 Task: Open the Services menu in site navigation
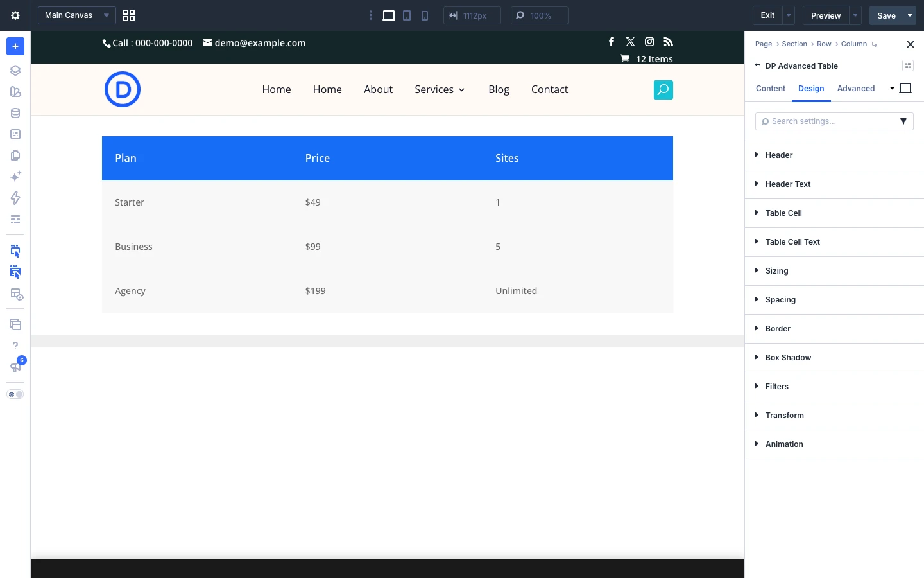[440, 90]
